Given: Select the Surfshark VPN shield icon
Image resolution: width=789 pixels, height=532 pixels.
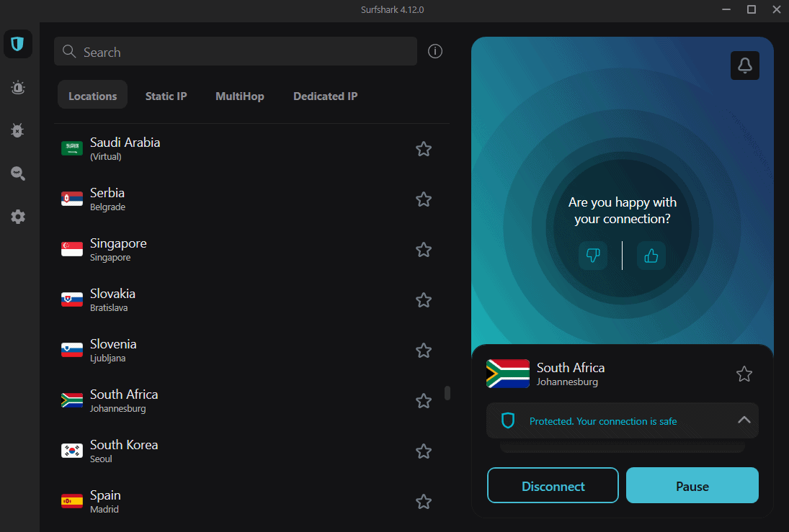Looking at the screenshot, I should click(x=17, y=44).
